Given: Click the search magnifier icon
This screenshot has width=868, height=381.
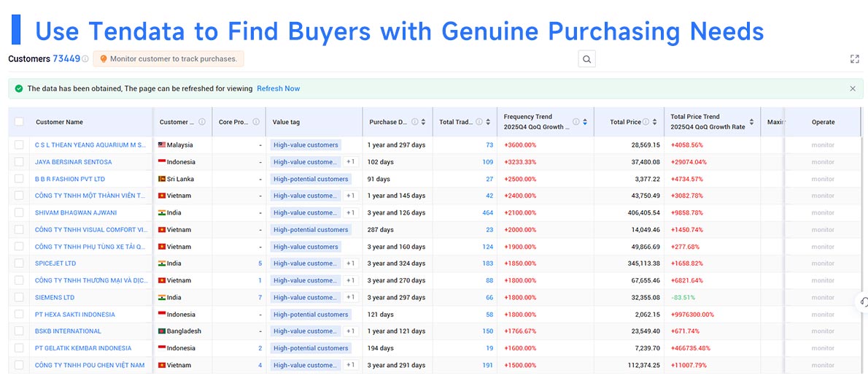Looking at the screenshot, I should tap(586, 58).
